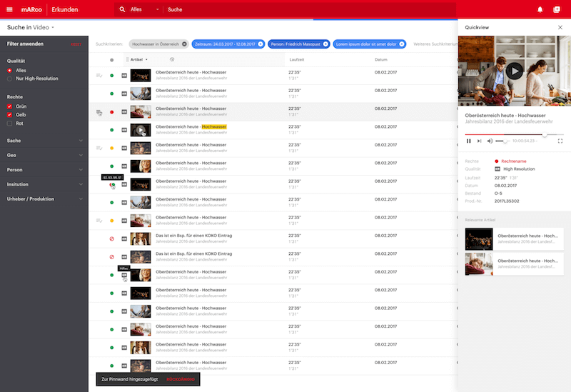
Task: Click the red Rechtename dot in Quickview
Action: (x=496, y=161)
